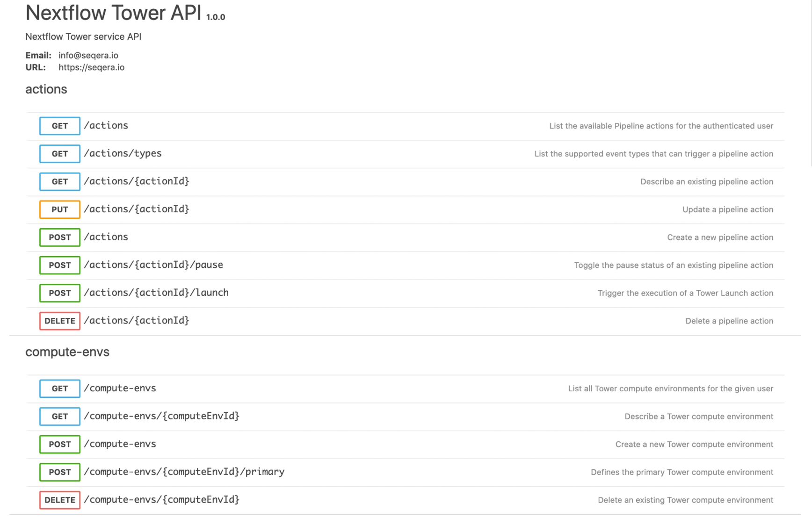Screen dimensions: 812x518
Task: Click the DELETE badge for /compute-envs/{computeEnvId}
Action: pyautogui.click(x=60, y=500)
